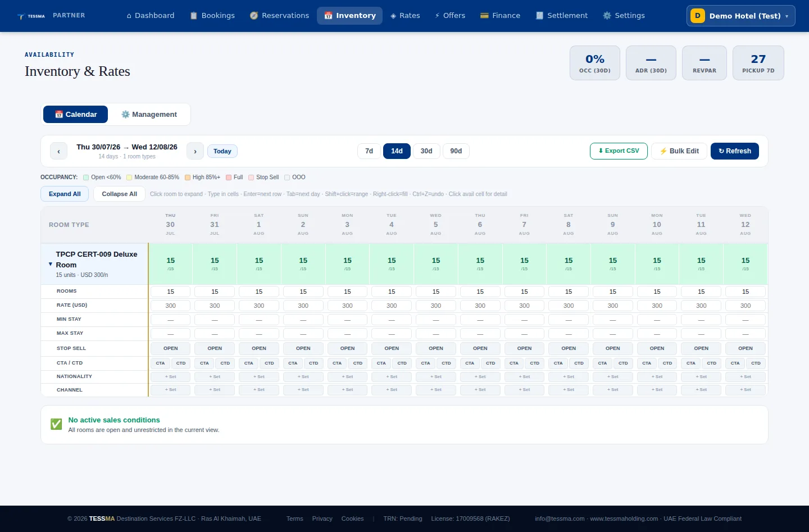Click the green check sales conditions icon

coord(56,424)
